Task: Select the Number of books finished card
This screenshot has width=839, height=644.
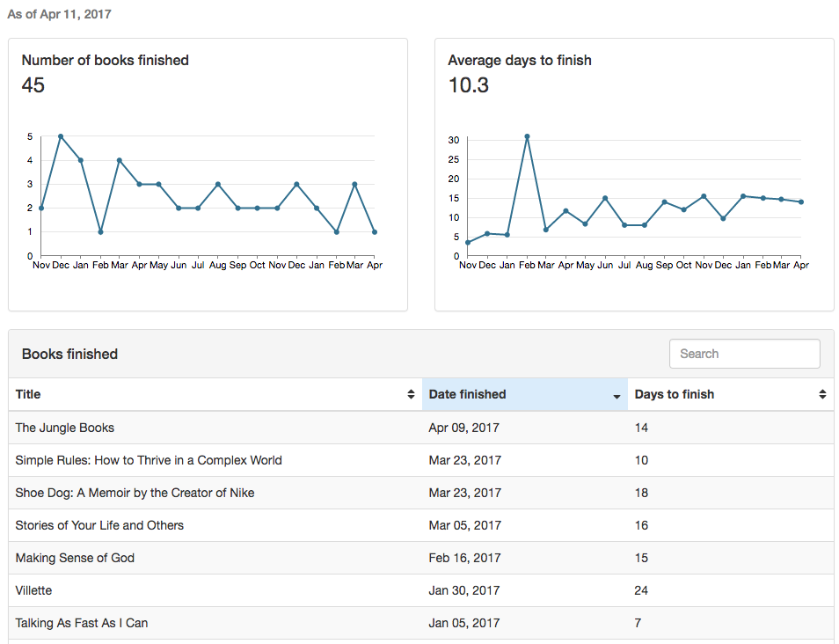Action: (x=105, y=60)
